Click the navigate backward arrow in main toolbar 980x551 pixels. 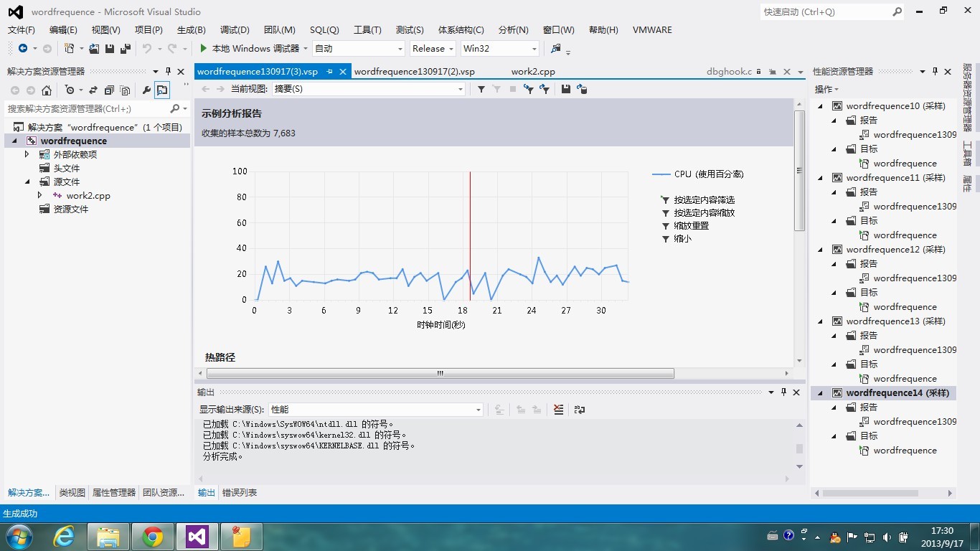pos(23,49)
